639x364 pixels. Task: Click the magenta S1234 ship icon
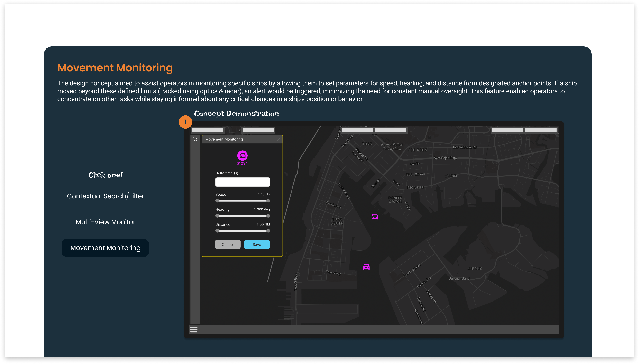(242, 156)
